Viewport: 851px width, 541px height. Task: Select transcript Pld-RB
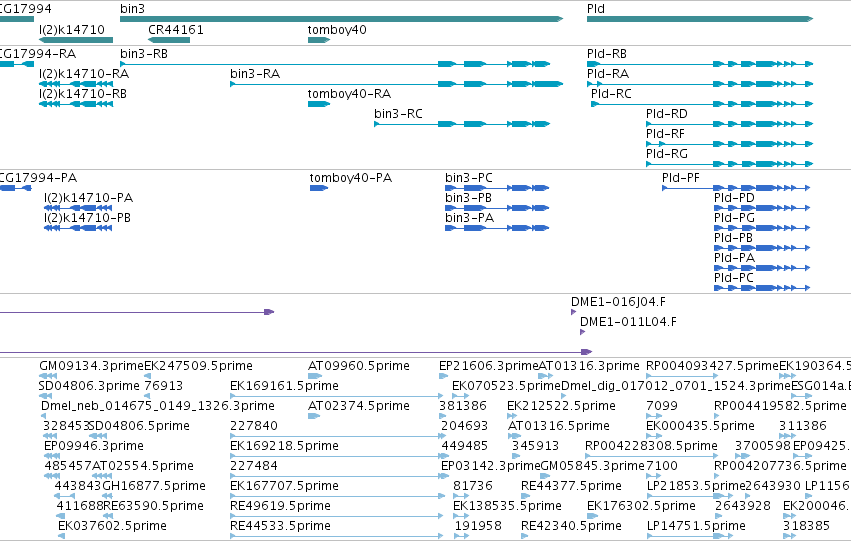tap(700, 64)
